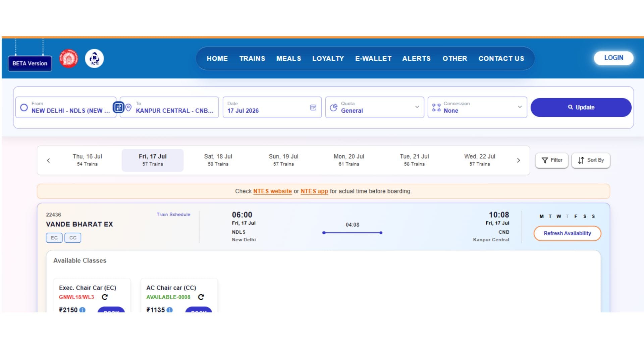Viewport: 644px width, 362px height.
Task: Click the location pin icon in To field
Action: pos(128,107)
